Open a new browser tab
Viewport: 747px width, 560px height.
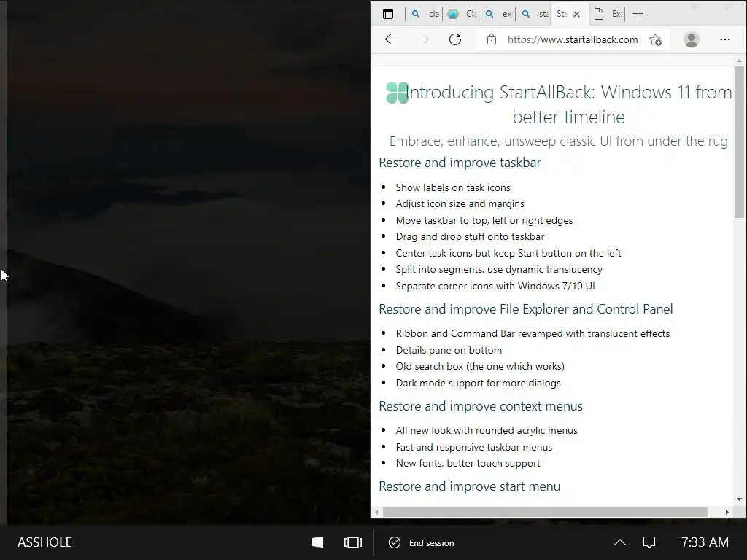click(638, 14)
